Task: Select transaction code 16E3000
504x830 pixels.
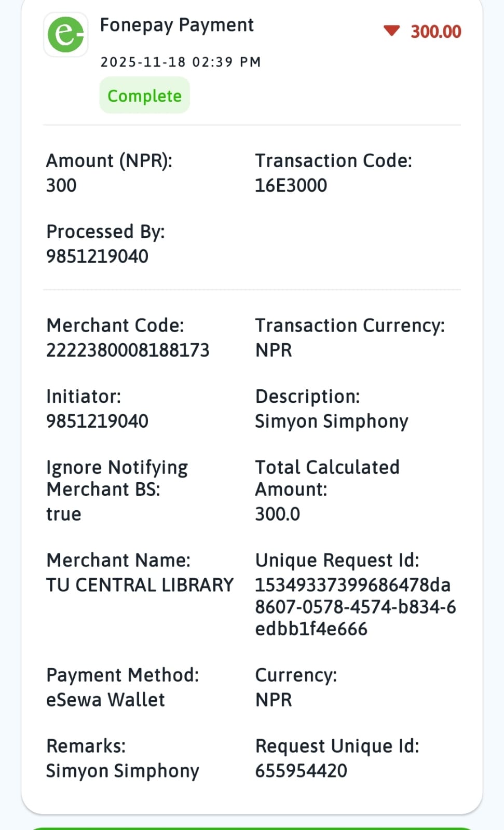Action: [x=291, y=185]
